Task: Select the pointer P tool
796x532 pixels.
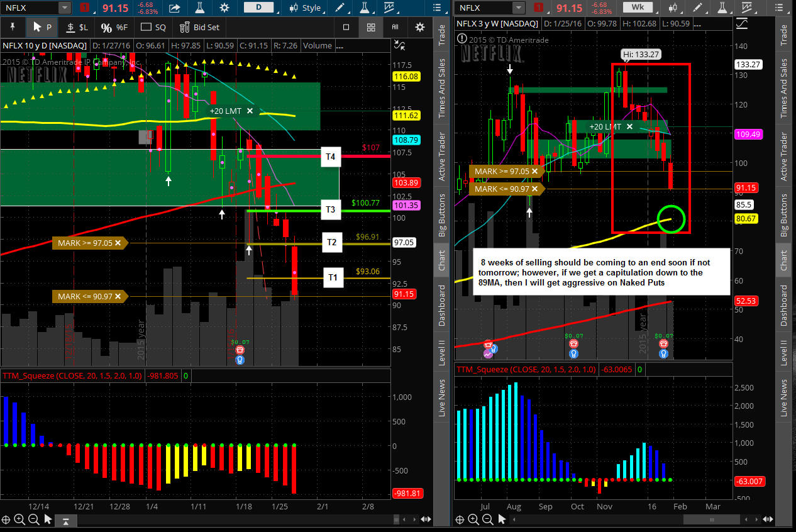Action: point(41,27)
